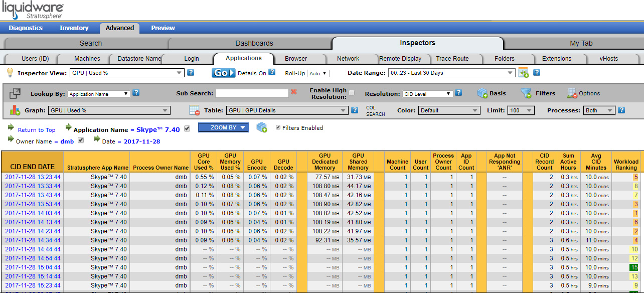Viewport: 644px width, 293px height.
Task: Open Limit 100 dropdown
Action: point(521,110)
